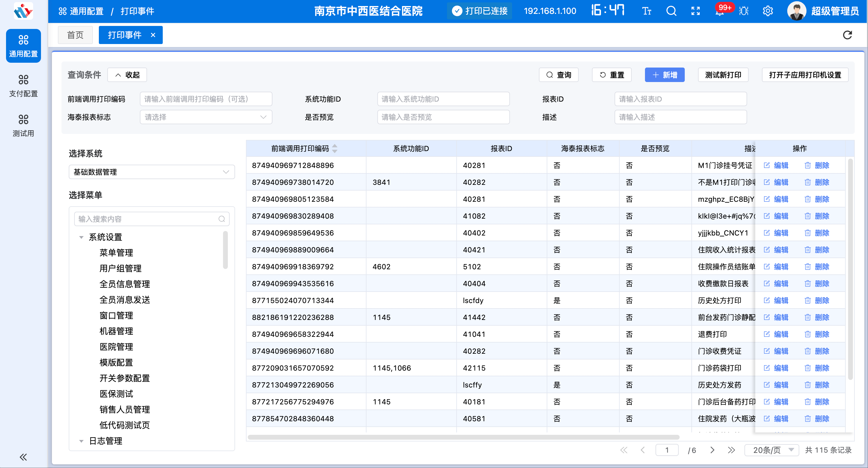Enter fullscreen via the top bar icon
Viewport: 868px width, 468px height.
point(696,11)
